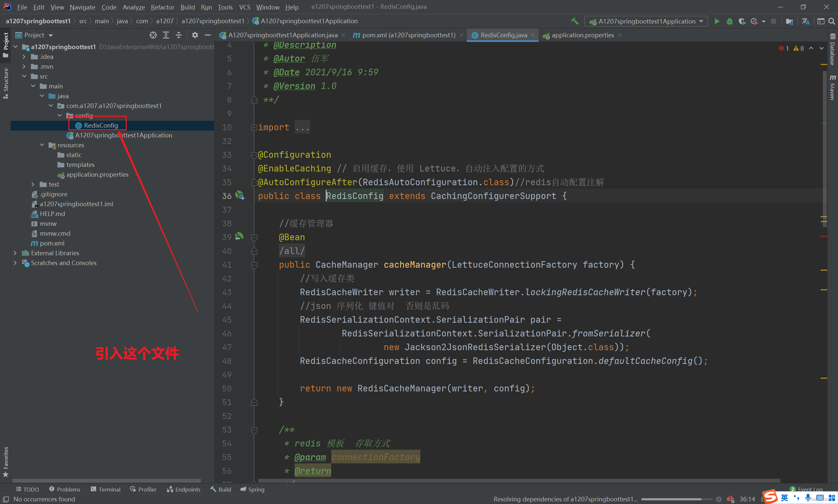Open the Build tool window
Viewport: 838px width, 504px height.
coord(220,489)
